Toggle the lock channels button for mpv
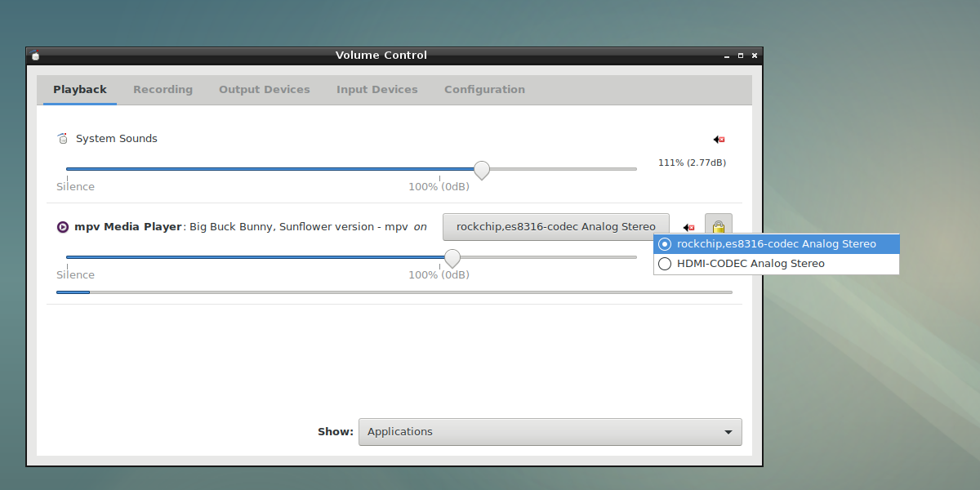Screen dimensions: 980x490 (x=718, y=226)
